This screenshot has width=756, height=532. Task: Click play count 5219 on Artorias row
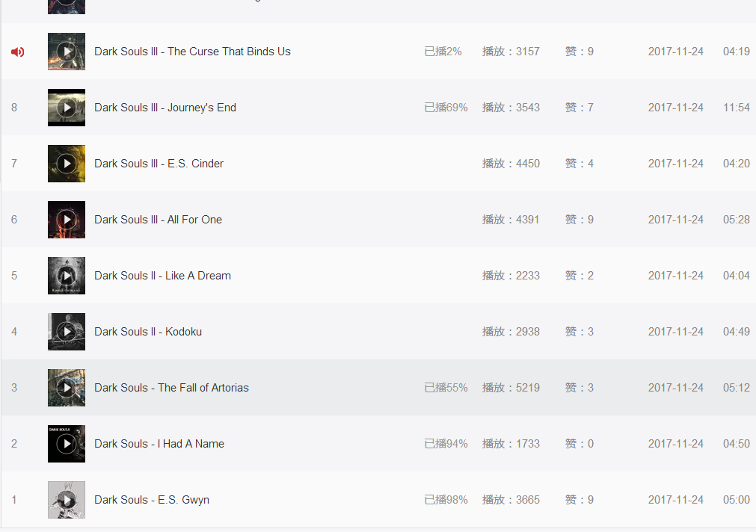point(511,388)
